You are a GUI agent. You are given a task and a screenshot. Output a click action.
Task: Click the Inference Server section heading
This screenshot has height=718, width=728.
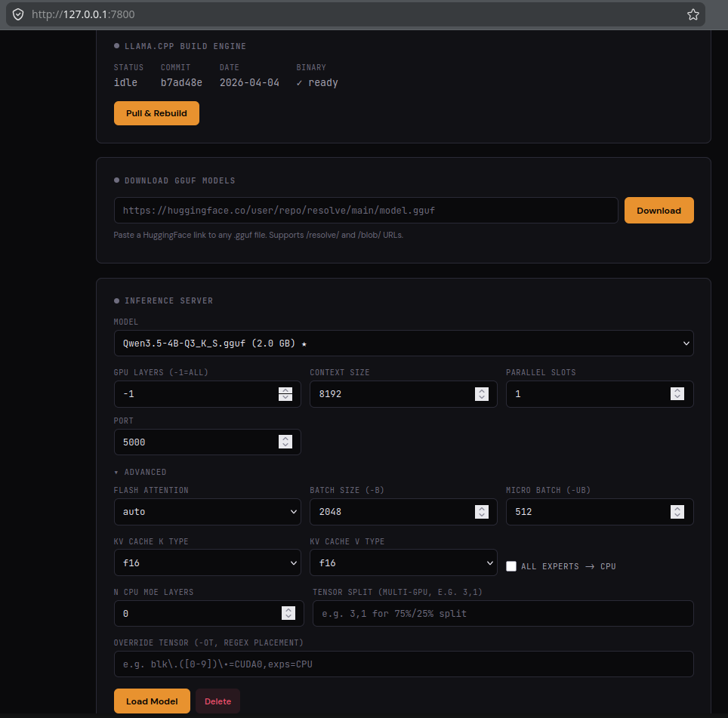168,300
